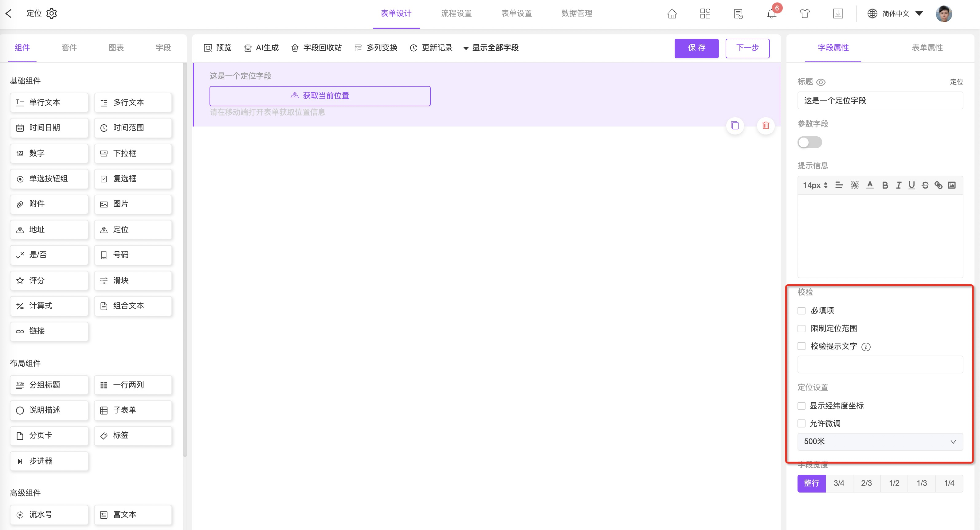Viewport: 980px width, 530px height.
Task: Switch to the 数据管理 tab
Action: [x=577, y=14]
